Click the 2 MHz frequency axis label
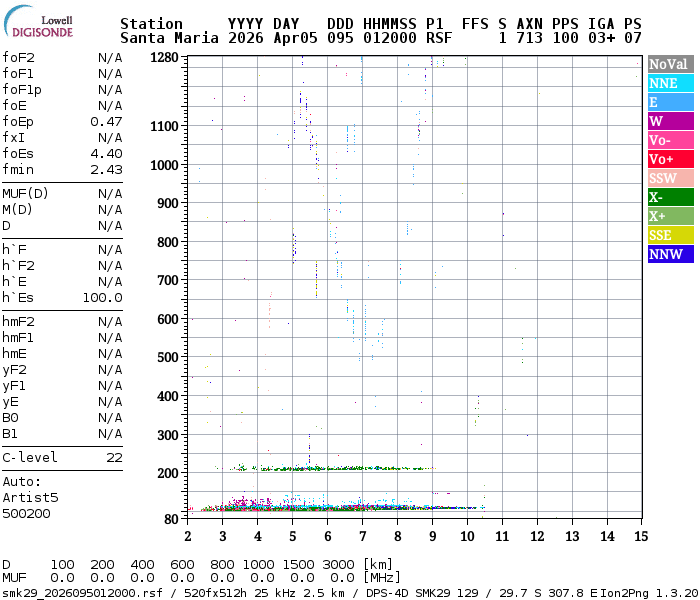700x600 pixels. (188, 536)
